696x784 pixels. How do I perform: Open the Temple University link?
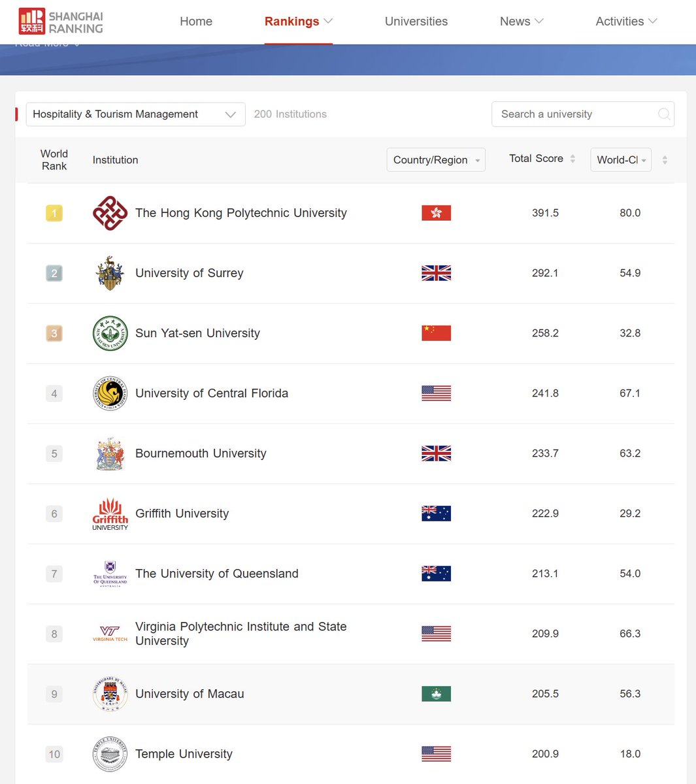click(184, 754)
